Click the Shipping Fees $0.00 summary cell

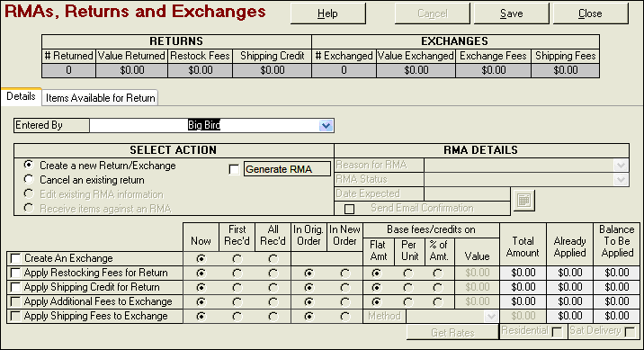[x=566, y=70]
